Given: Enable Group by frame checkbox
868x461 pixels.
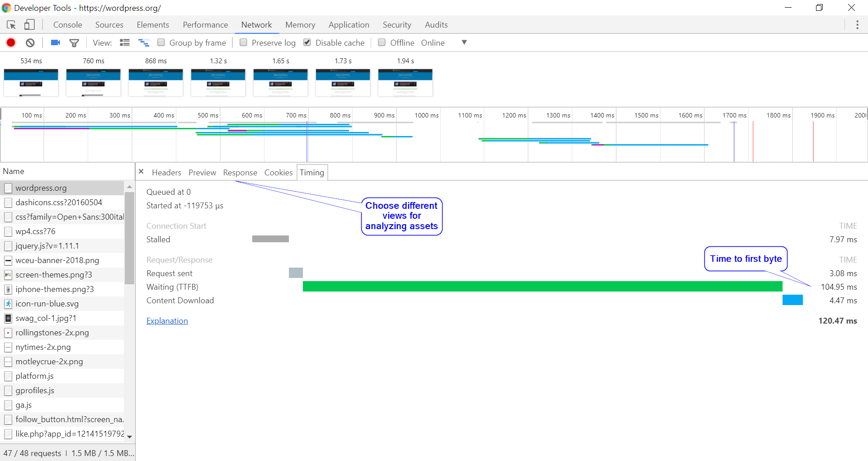Looking at the screenshot, I should pyautogui.click(x=161, y=42).
